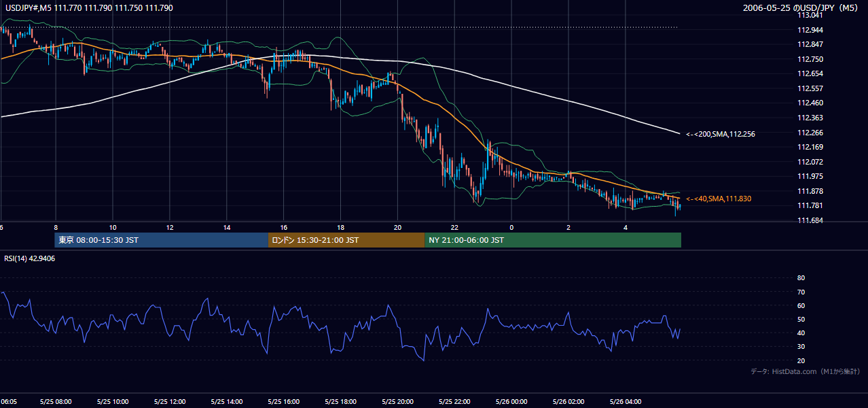Click price axis label 112.072
Screen dimensions: 868x408
810,162
